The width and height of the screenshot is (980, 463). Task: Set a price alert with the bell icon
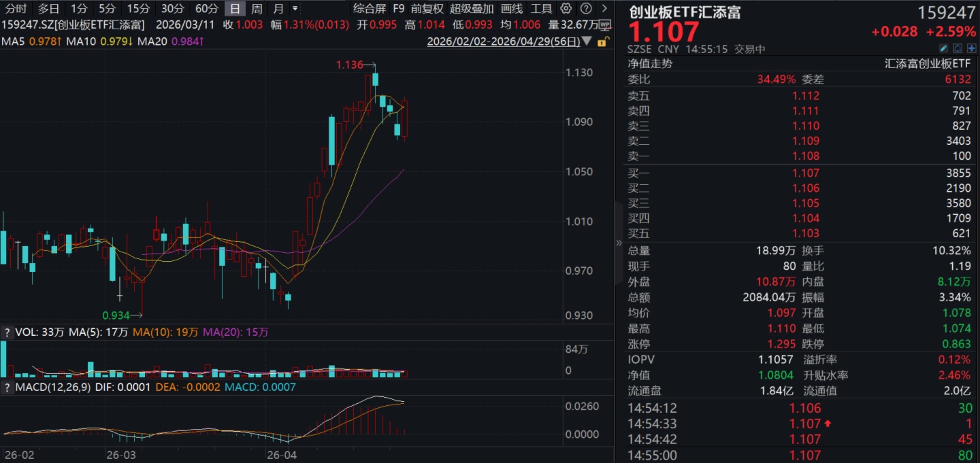point(957,48)
